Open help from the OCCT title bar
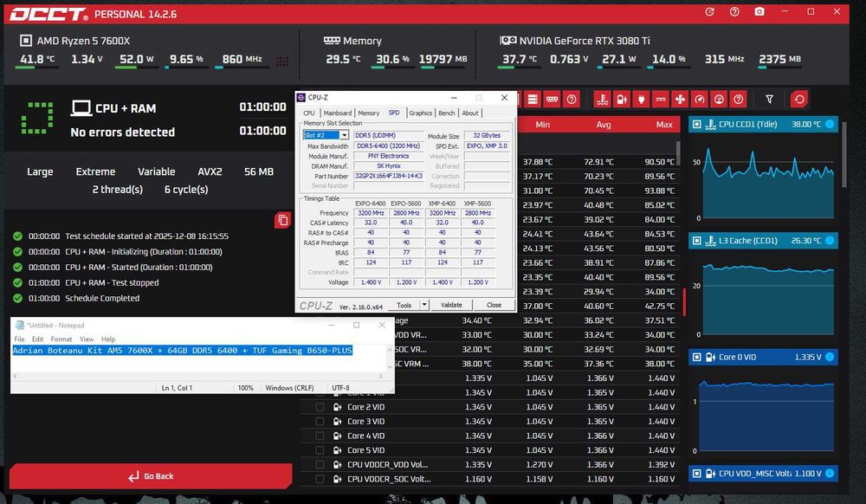Screen dimensions: 866x504 734,11
